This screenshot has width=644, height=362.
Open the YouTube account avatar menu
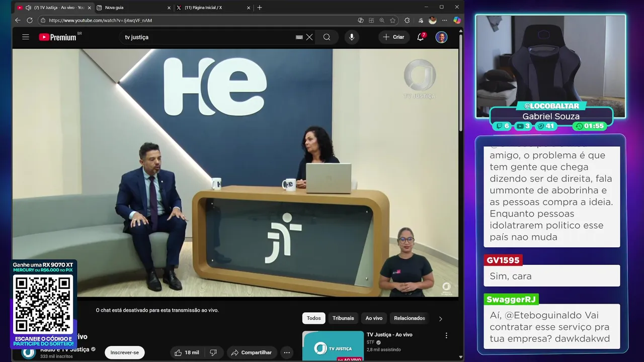[441, 37]
